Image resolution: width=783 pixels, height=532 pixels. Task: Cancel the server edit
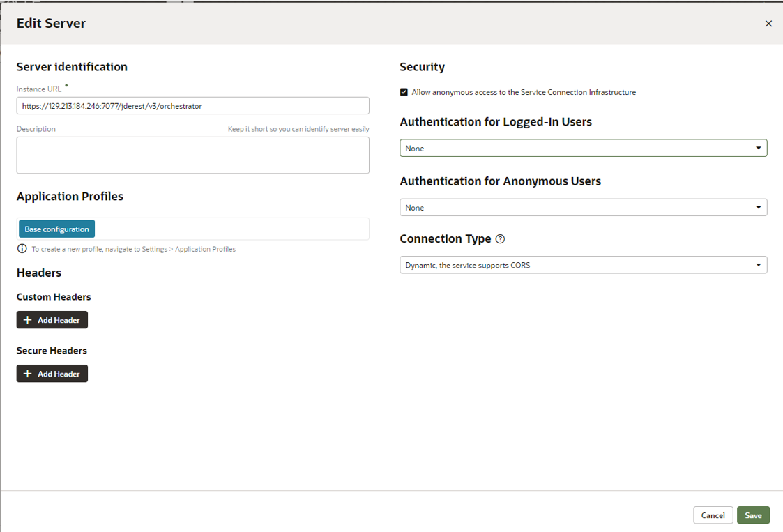tap(713, 515)
